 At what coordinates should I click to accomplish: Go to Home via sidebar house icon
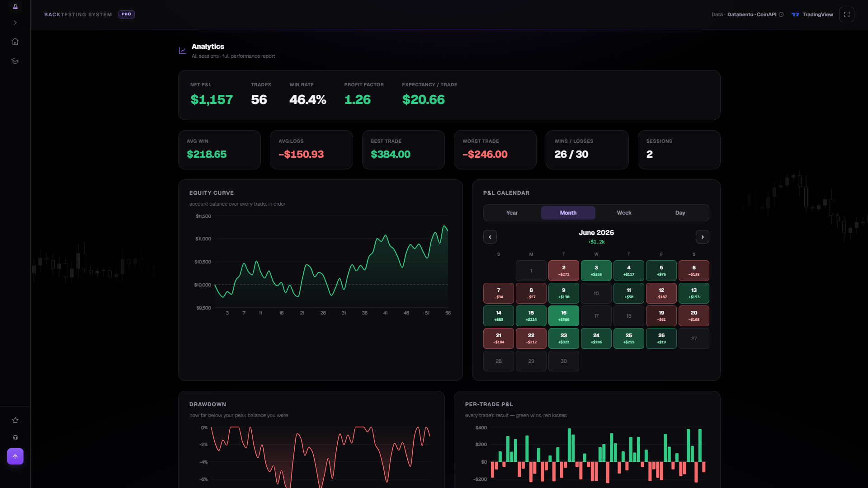15,42
